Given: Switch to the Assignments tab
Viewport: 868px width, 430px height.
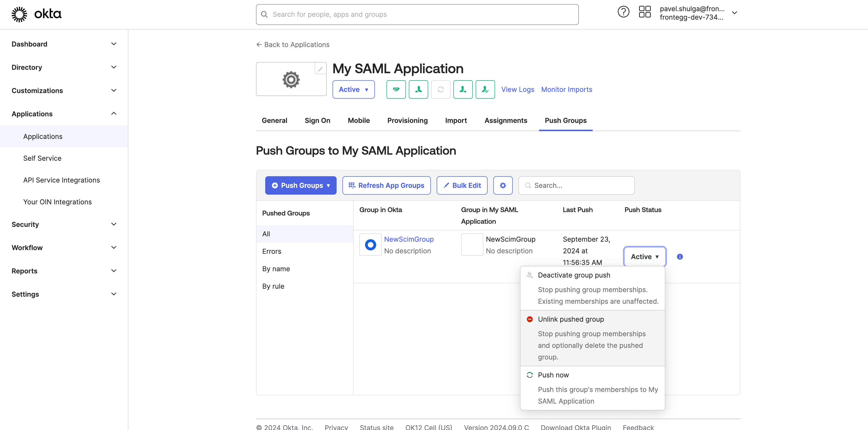Looking at the screenshot, I should 505,120.
